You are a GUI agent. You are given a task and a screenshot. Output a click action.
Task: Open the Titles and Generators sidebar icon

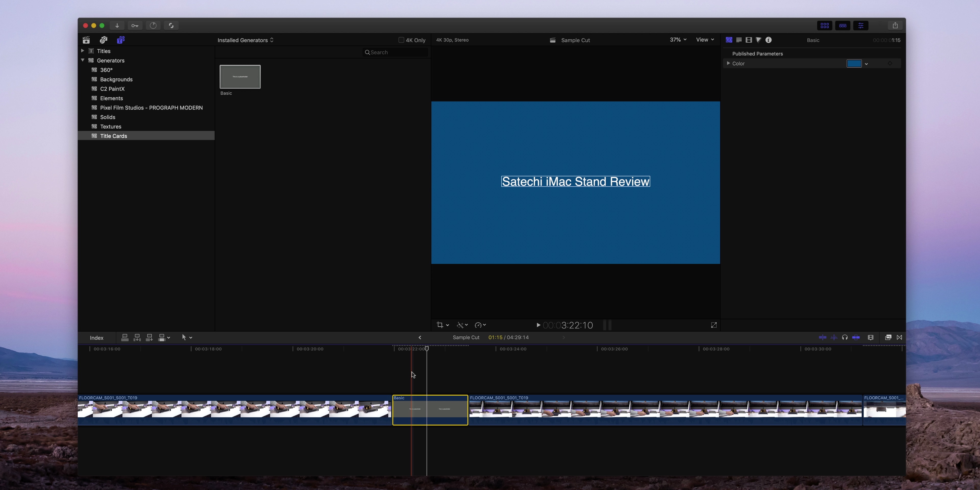[x=121, y=40]
